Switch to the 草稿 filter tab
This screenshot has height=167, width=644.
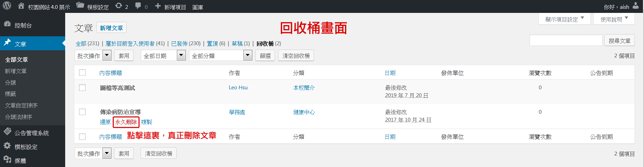pyautogui.click(x=237, y=43)
